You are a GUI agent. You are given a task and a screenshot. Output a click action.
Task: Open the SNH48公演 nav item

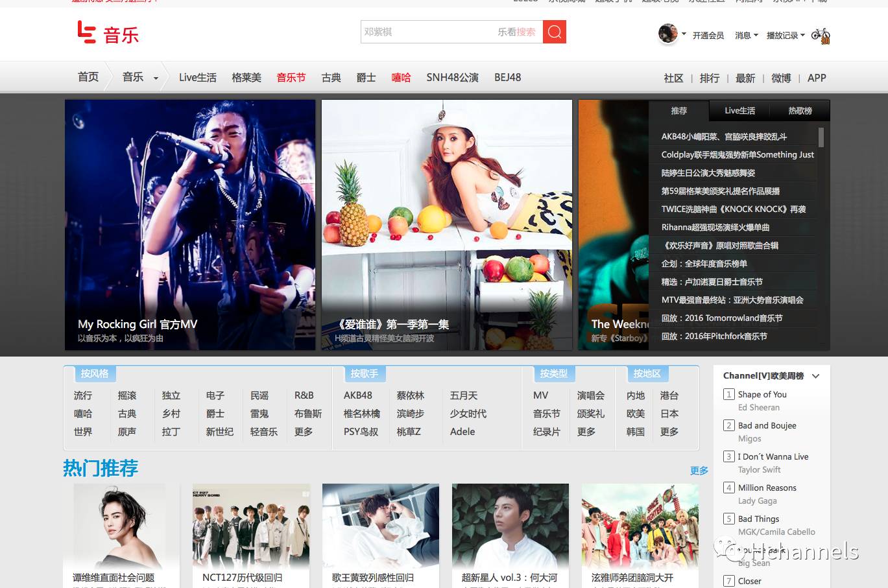[x=452, y=78]
